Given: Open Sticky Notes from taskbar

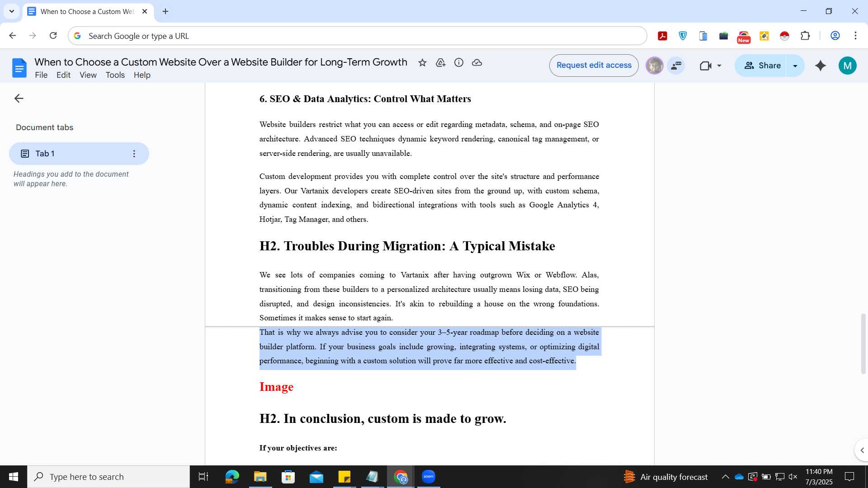Looking at the screenshot, I should pos(344,477).
